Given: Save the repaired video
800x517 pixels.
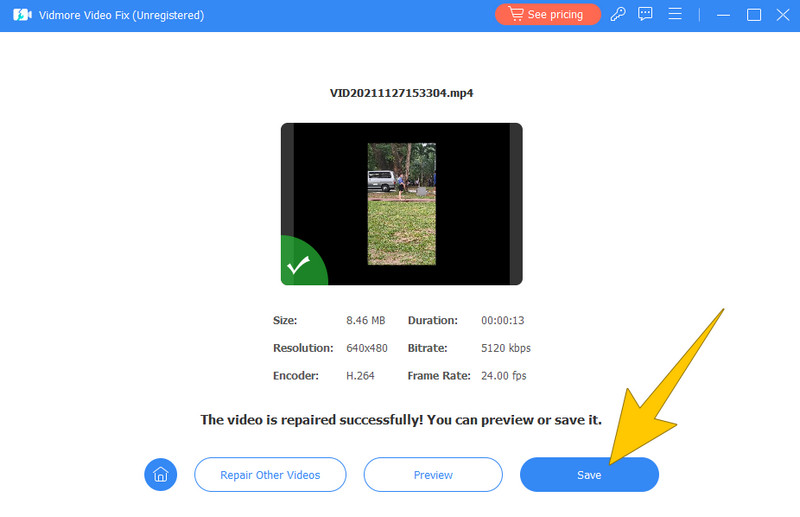Looking at the screenshot, I should point(589,475).
